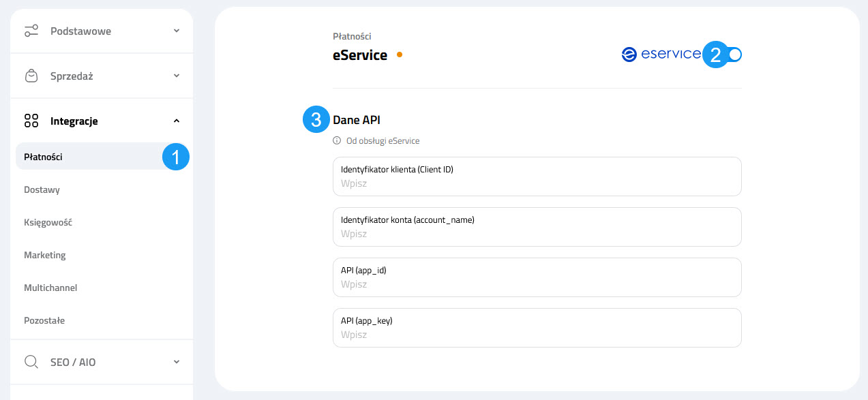Click the orange status dot beside eService

pyautogui.click(x=399, y=53)
